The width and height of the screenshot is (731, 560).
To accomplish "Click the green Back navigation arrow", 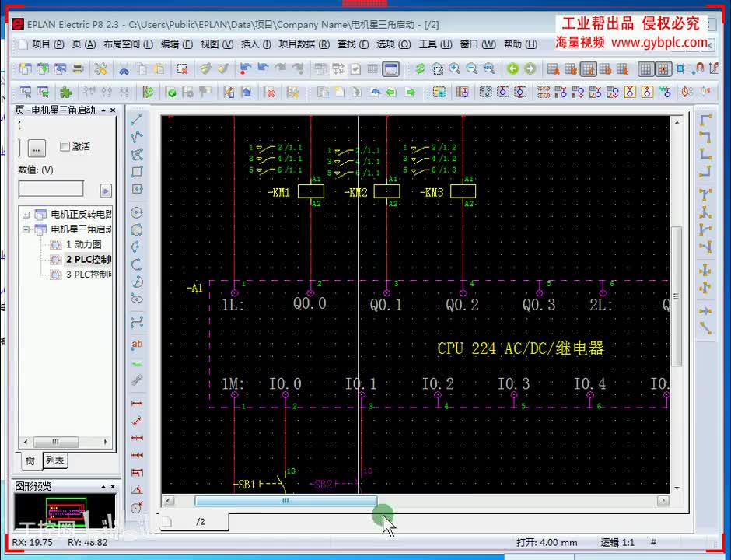I will click(x=512, y=69).
